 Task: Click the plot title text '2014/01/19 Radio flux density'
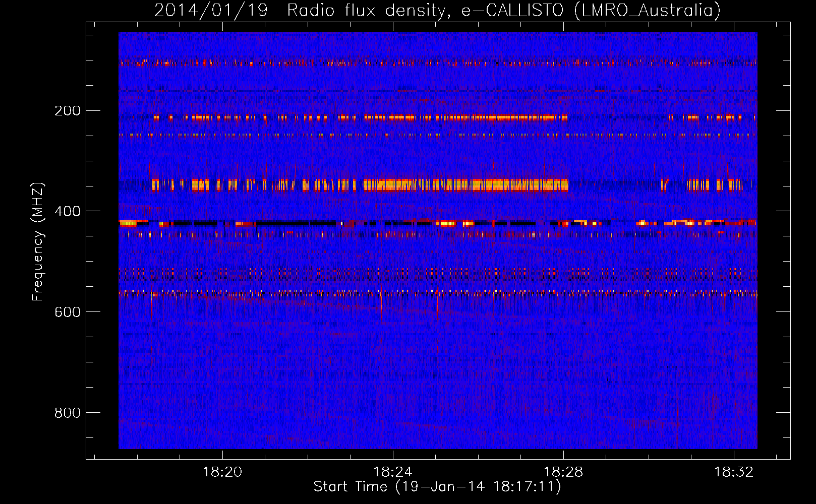coord(302,11)
